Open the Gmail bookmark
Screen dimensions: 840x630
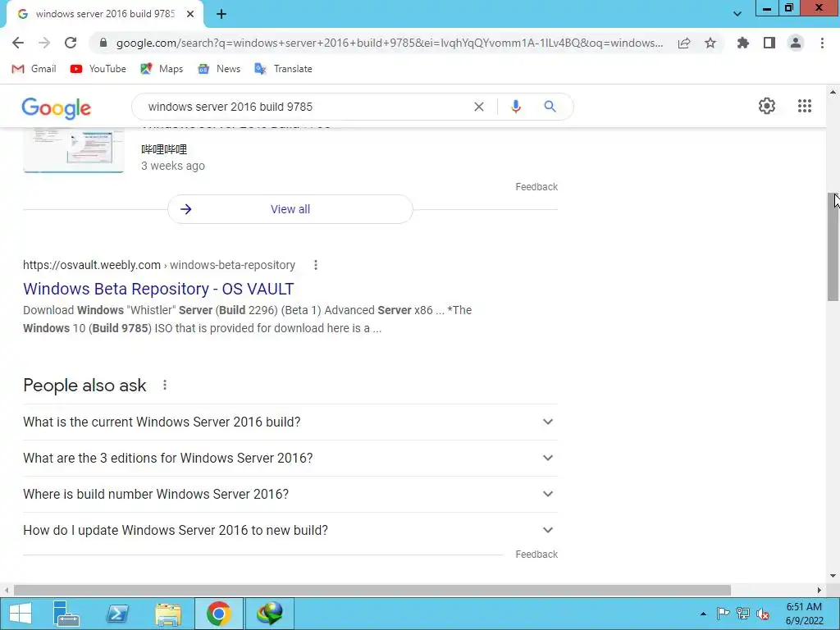point(34,69)
